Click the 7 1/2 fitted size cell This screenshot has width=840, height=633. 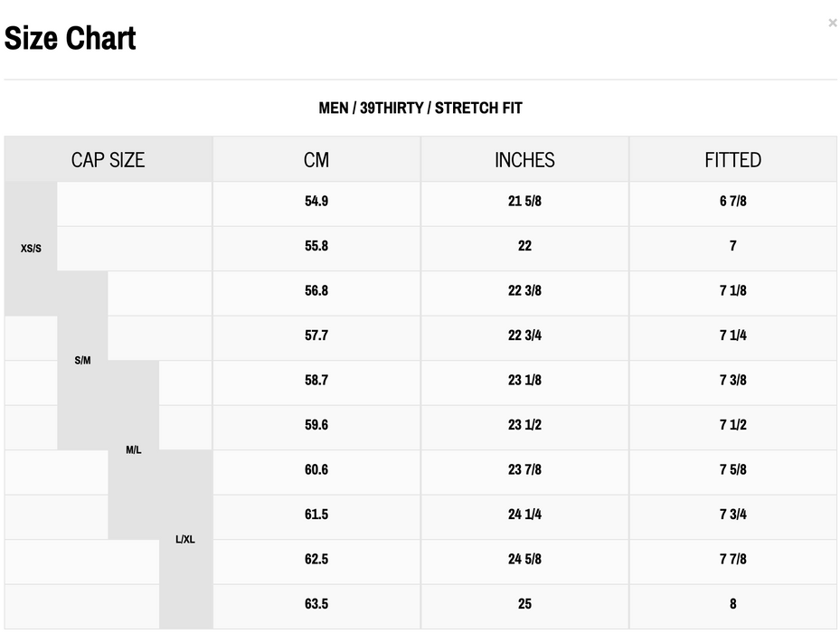pos(732,425)
